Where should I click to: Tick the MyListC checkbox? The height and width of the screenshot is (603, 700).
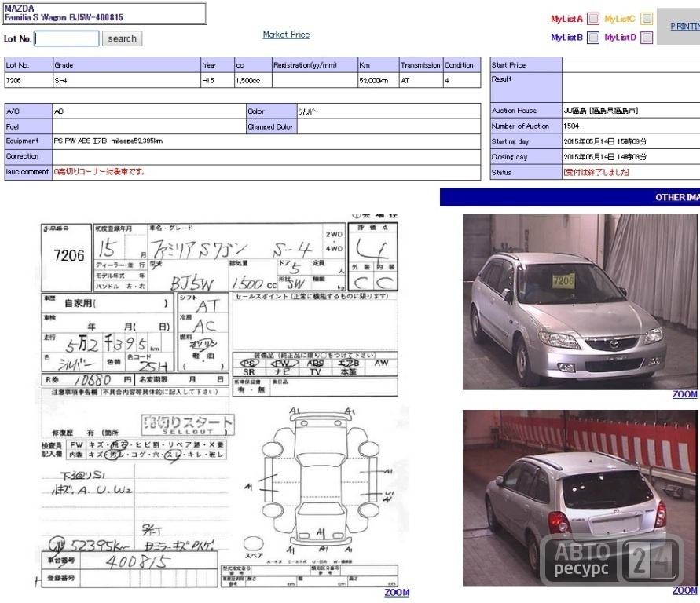pos(647,19)
